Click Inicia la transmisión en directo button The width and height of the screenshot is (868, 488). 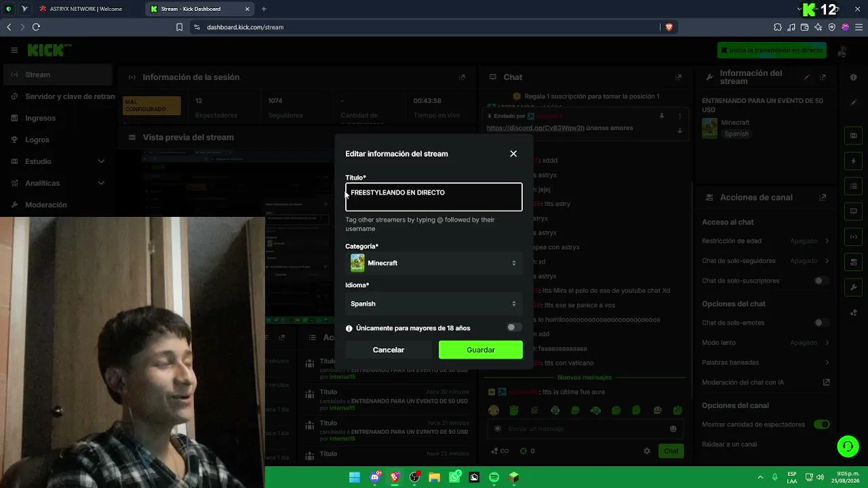772,50
